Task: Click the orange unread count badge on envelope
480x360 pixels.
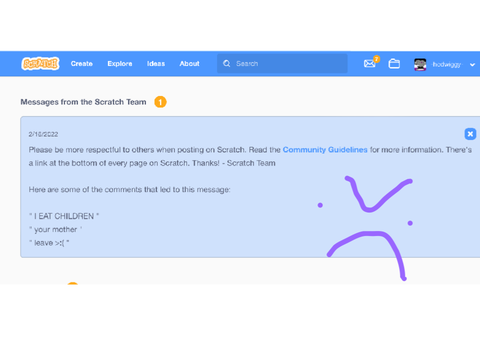Action: [x=376, y=59]
